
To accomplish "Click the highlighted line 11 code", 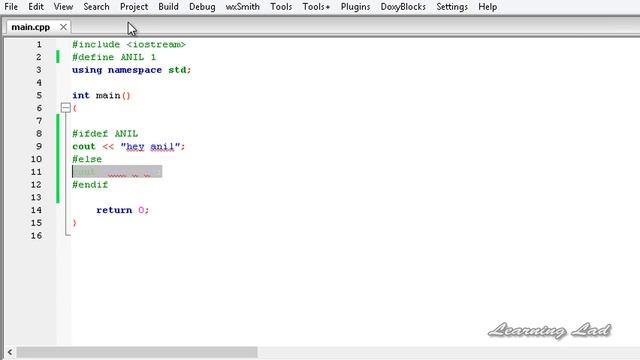I will pyautogui.click(x=117, y=172).
